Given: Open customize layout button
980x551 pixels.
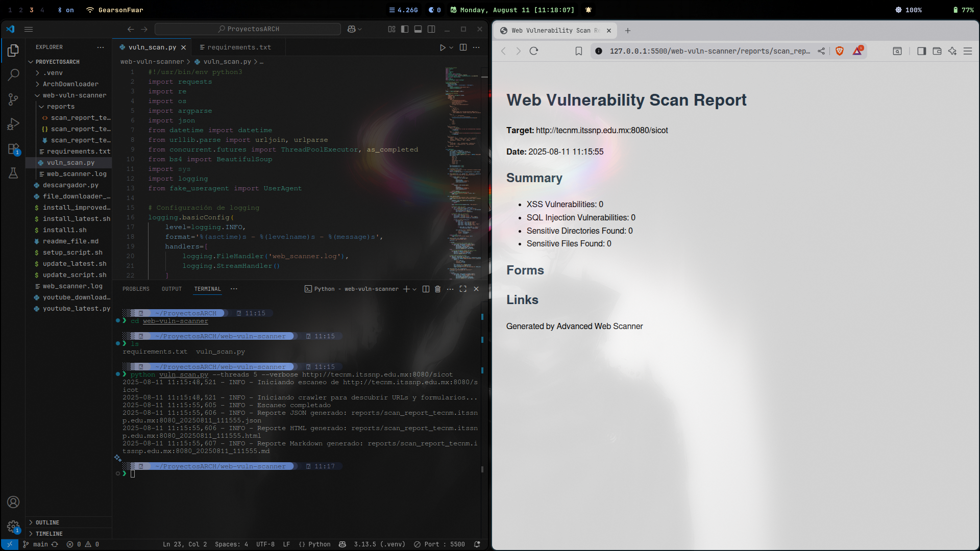Looking at the screenshot, I should click(391, 29).
